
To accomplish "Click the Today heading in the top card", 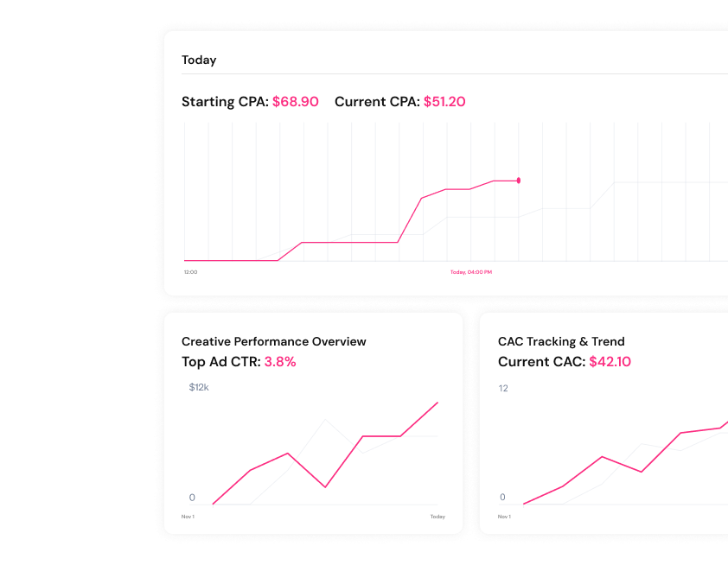I will coord(199,60).
